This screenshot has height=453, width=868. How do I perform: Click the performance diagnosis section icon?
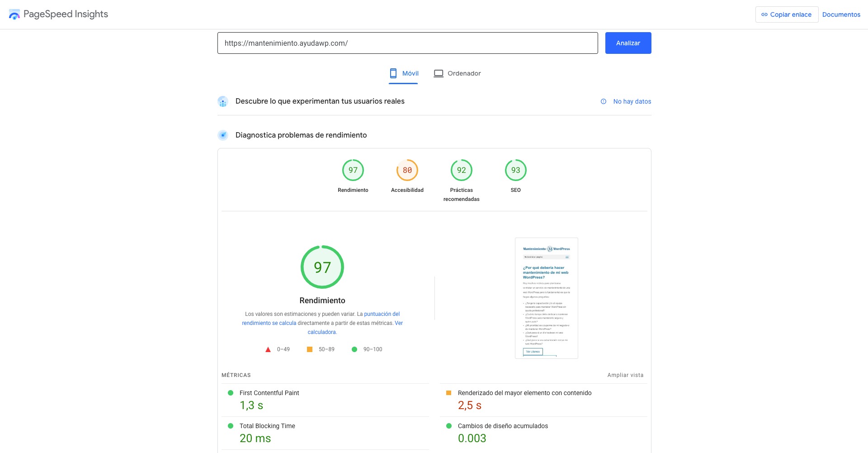(x=222, y=135)
